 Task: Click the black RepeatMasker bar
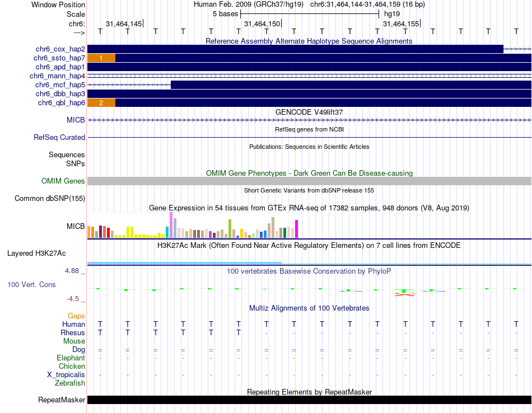309,400
